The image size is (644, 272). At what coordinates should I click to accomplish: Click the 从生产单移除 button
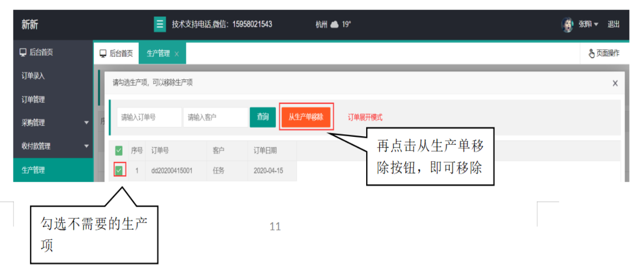pos(306,117)
